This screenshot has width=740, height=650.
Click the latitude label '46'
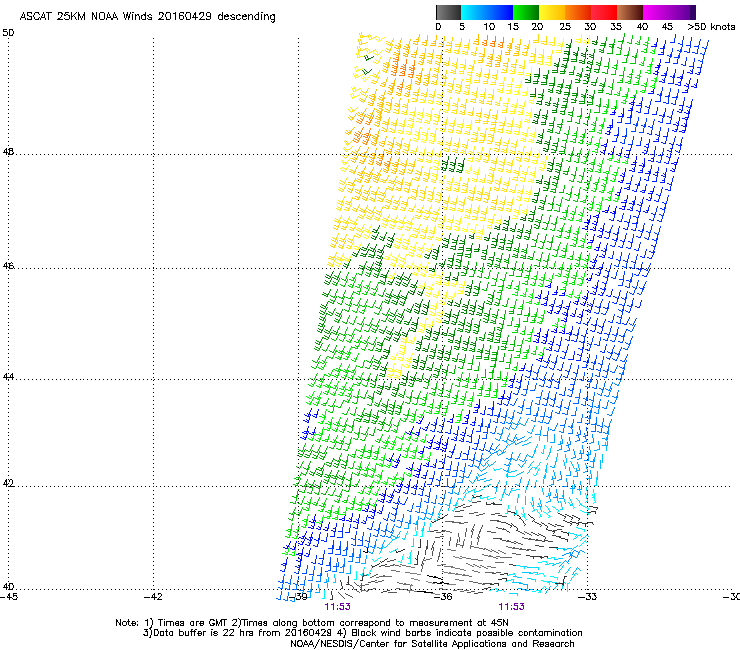(x=8, y=266)
